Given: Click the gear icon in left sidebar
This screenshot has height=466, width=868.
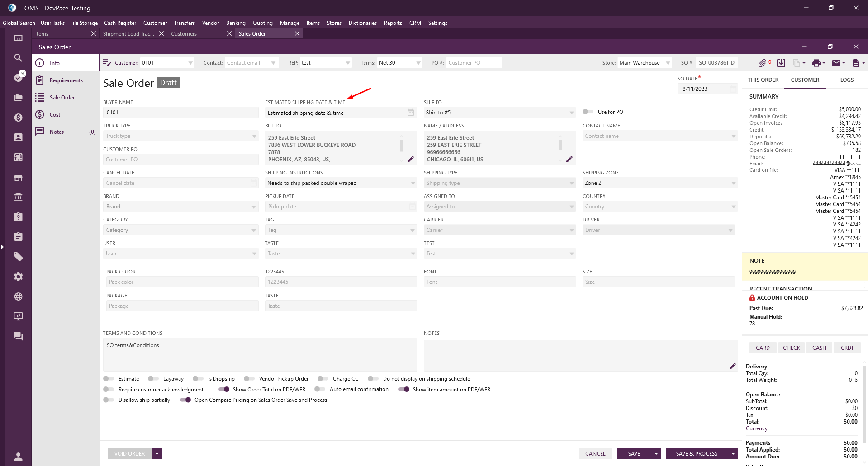Looking at the screenshot, I should tap(18, 277).
